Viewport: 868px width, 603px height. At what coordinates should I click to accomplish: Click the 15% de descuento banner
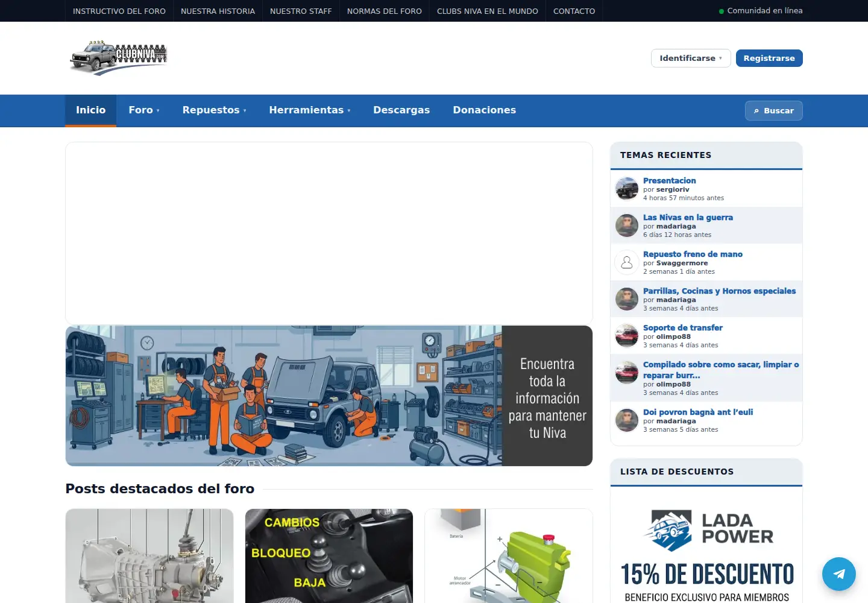tap(707, 575)
